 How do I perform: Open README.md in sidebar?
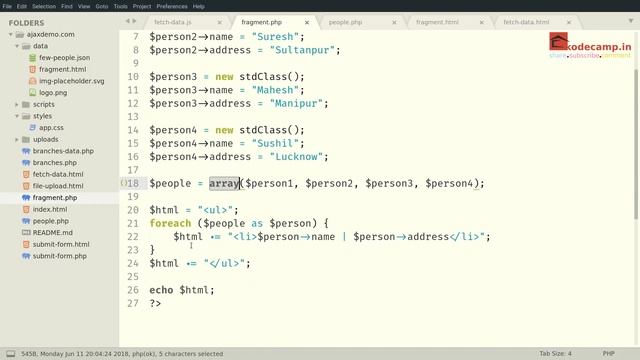tap(53, 233)
